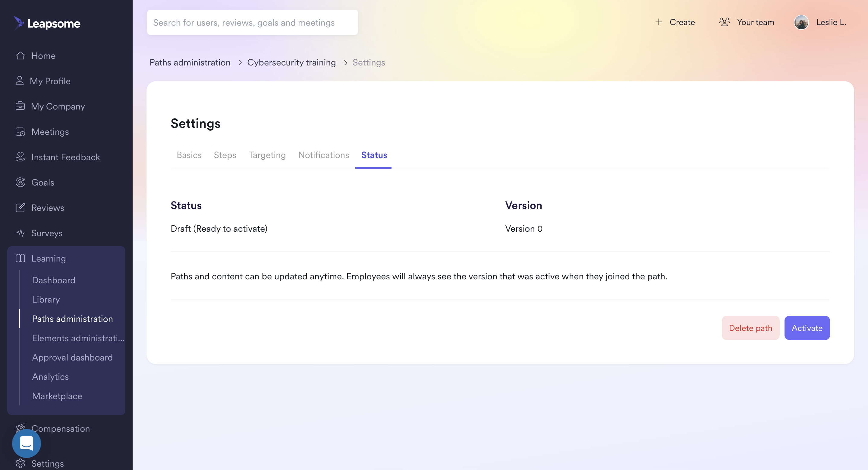This screenshot has width=868, height=470.
Task: Open the Basics tab
Action: (189, 155)
